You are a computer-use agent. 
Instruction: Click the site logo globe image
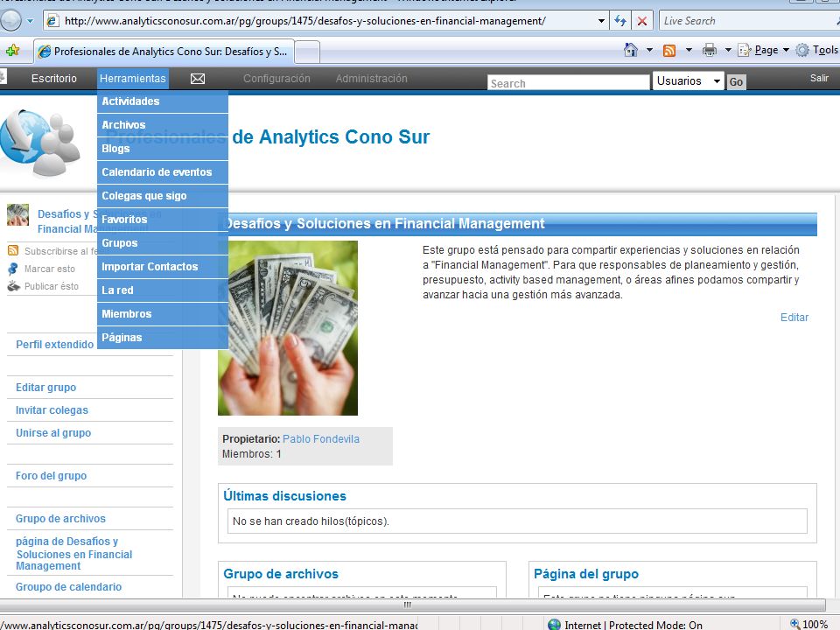point(40,143)
